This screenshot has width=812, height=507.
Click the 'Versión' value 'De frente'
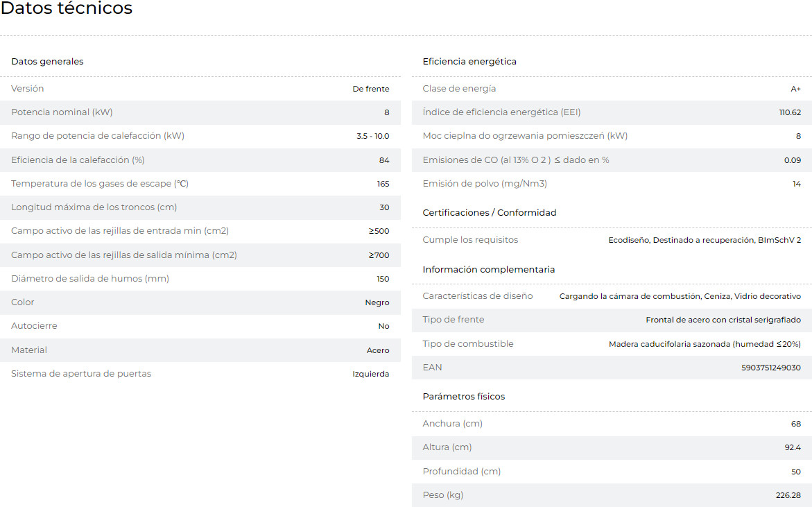pos(370,89)
